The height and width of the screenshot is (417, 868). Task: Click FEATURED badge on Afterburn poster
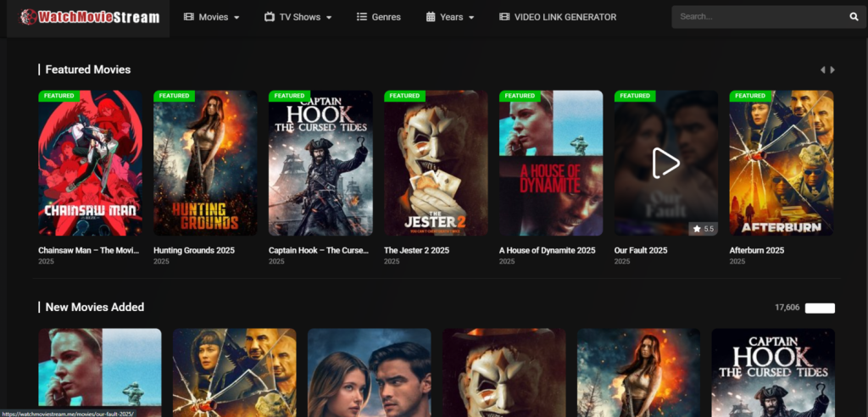(x=750, y=96)
